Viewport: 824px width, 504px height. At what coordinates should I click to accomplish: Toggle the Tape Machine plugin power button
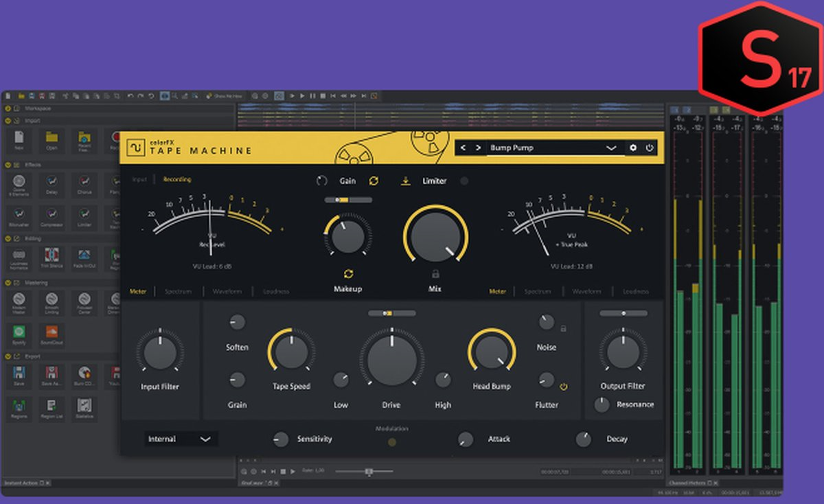650,148
